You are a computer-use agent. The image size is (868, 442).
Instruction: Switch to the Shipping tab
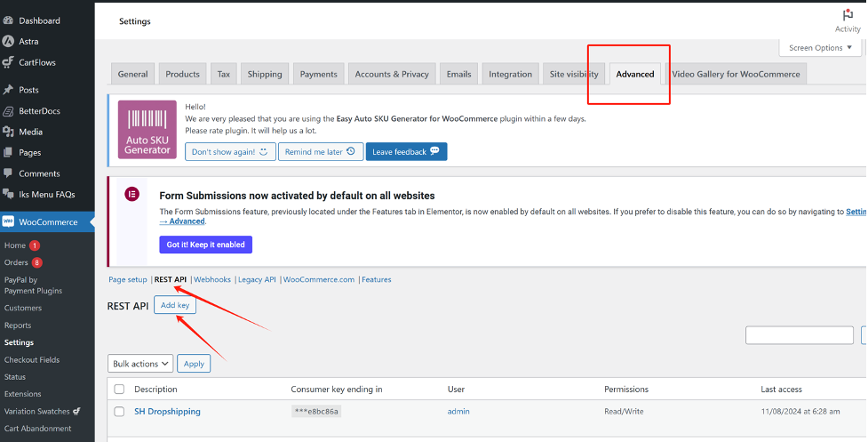[x=265, y=74]
